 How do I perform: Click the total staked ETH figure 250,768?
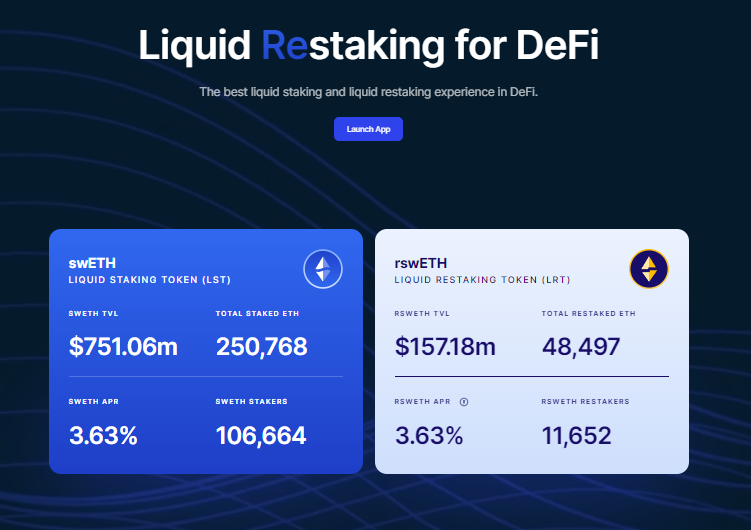[262, 346]
